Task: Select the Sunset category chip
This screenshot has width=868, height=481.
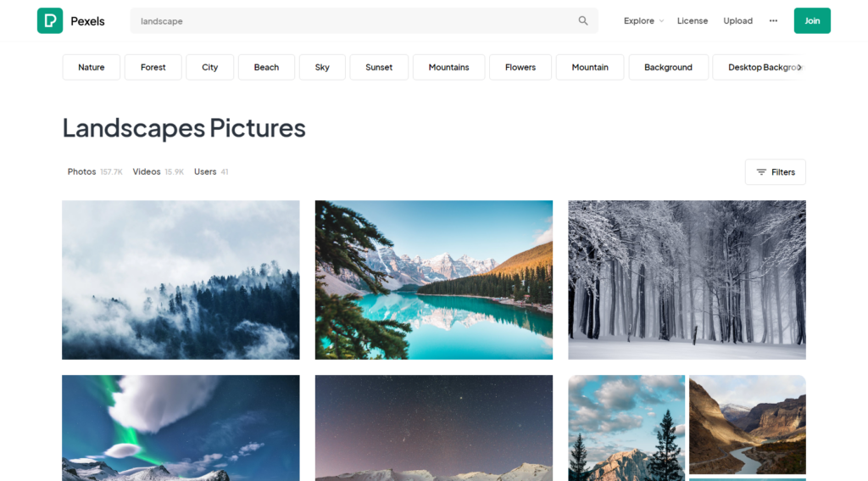Action: (379, 67)
